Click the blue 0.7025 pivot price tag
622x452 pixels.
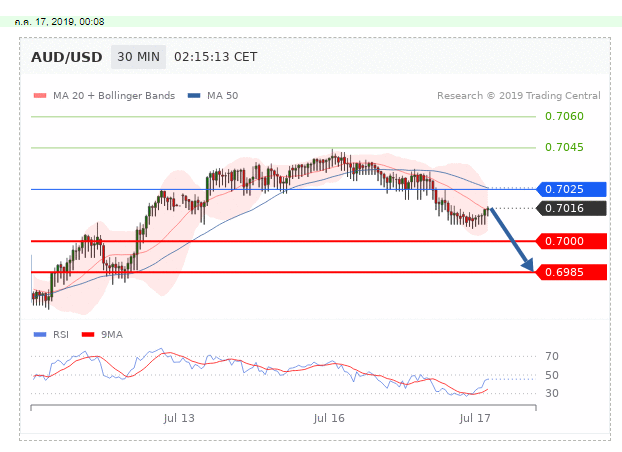[571, 189]
